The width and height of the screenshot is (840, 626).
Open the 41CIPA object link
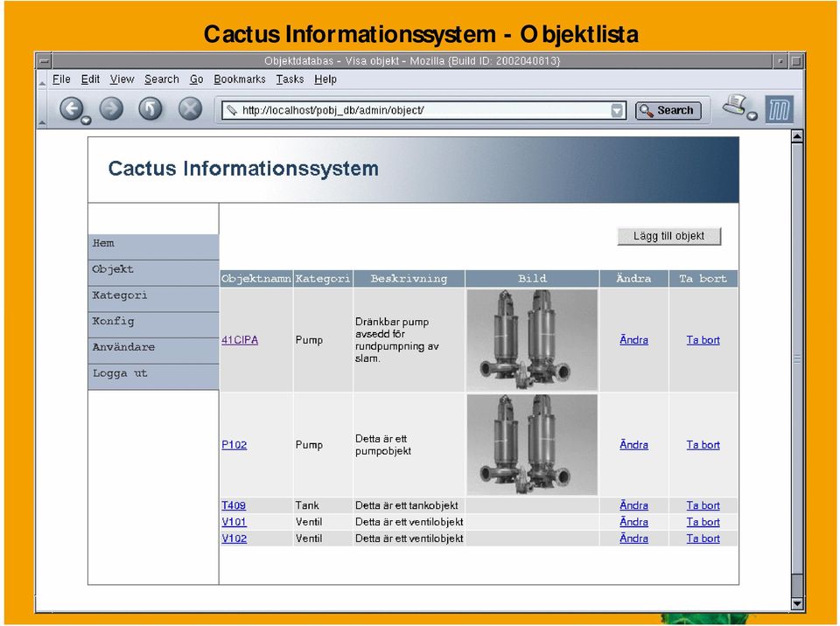click(x=240, y=340)
